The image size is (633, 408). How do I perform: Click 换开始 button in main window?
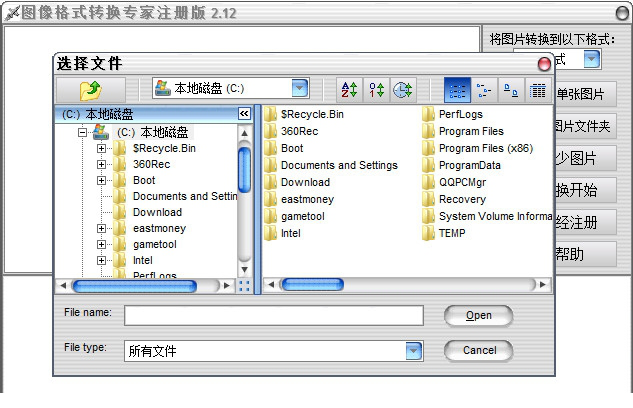pyautogui.click(x=585, y=190)
